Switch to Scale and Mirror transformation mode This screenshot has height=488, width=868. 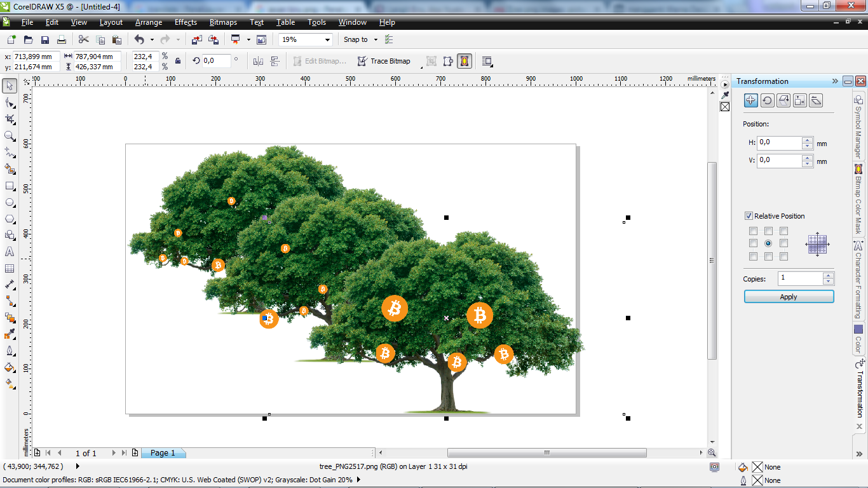pyautogui.click(x=783, y=100)
